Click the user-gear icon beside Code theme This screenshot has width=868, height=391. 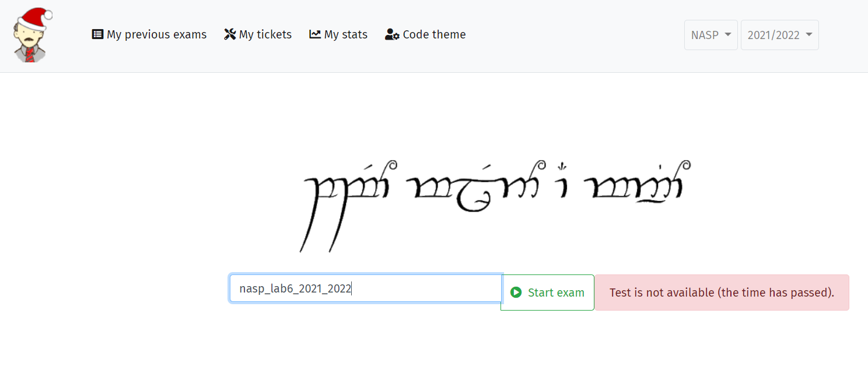coord(392,34)
